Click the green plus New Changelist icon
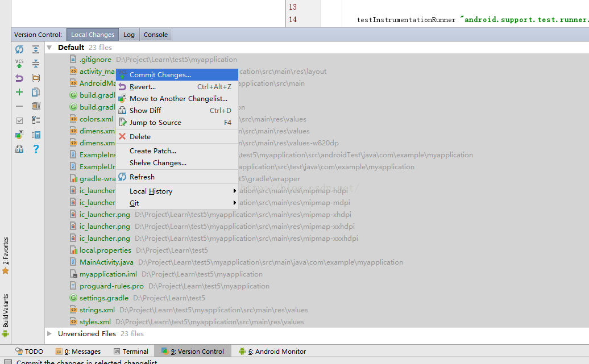The width and height of the screenshot is (589, 364). (19, 92)
